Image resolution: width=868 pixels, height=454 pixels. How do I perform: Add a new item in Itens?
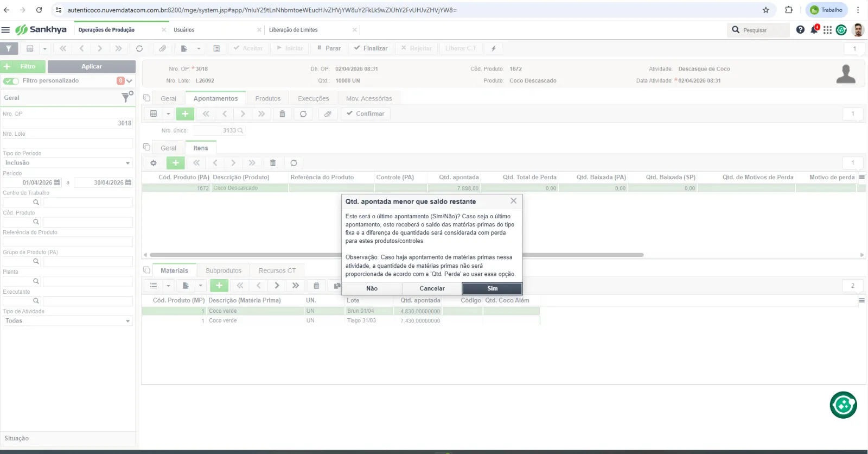(x=176, y=163)
